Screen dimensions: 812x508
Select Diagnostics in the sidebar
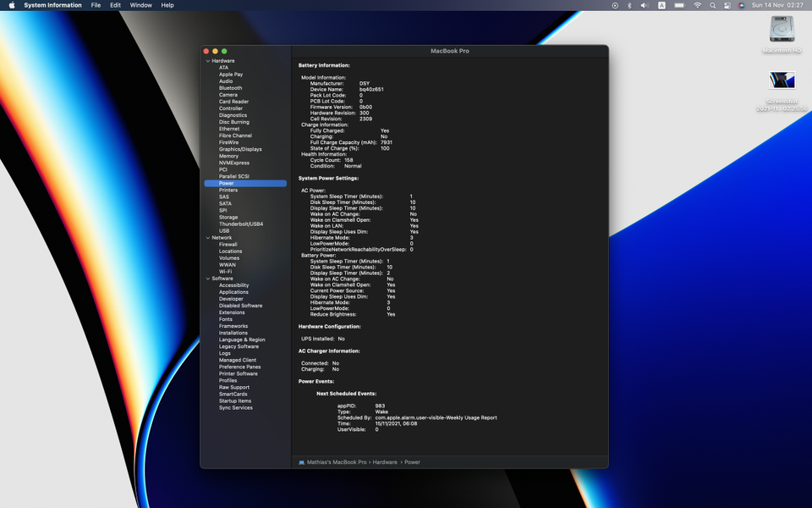pyautogui.click(x=233, y=116)
